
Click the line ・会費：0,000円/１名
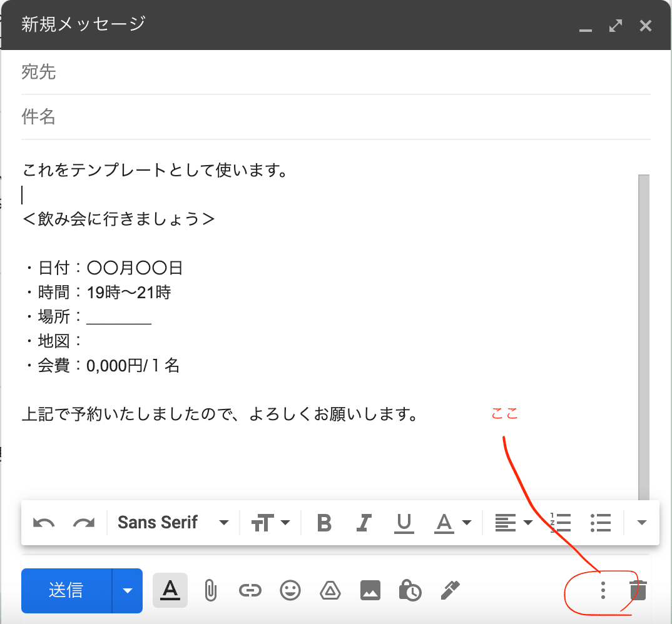101,366
